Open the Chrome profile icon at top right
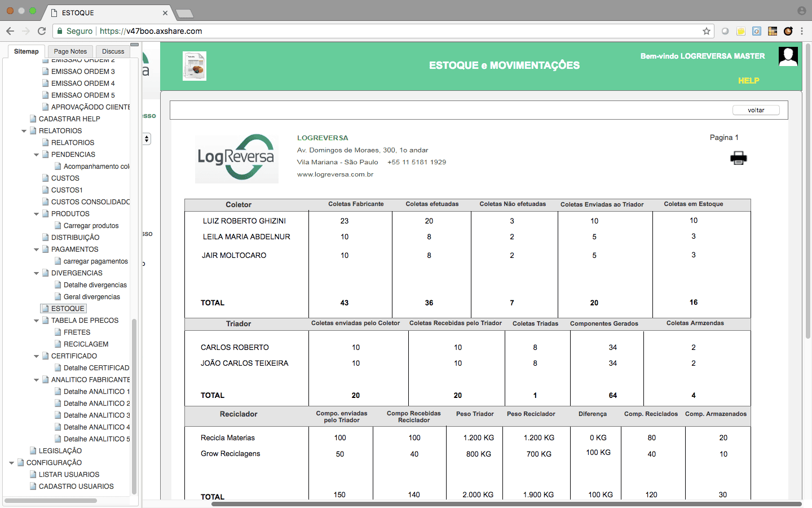The width and height of the screenshot is (812, 508). point(802,11)
